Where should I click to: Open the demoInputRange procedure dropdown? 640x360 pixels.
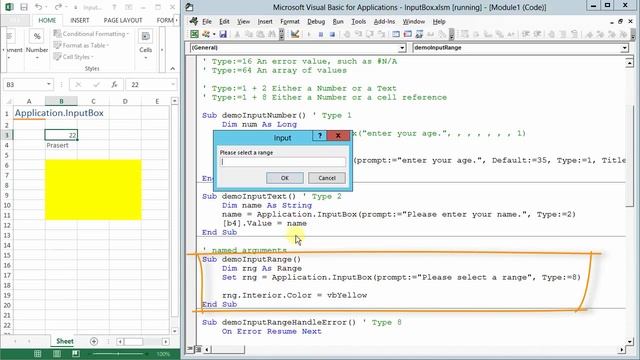pyautogui.click(x=624, y=48)
